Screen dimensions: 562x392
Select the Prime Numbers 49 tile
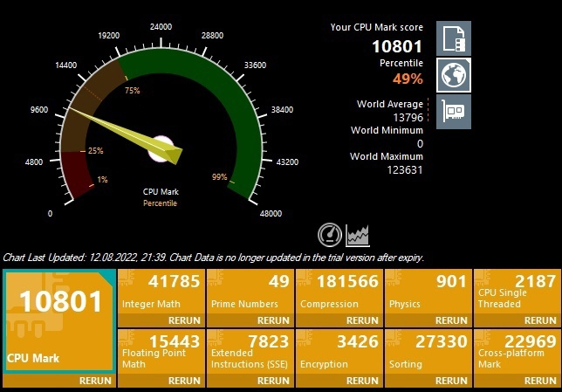click(250, 292)
